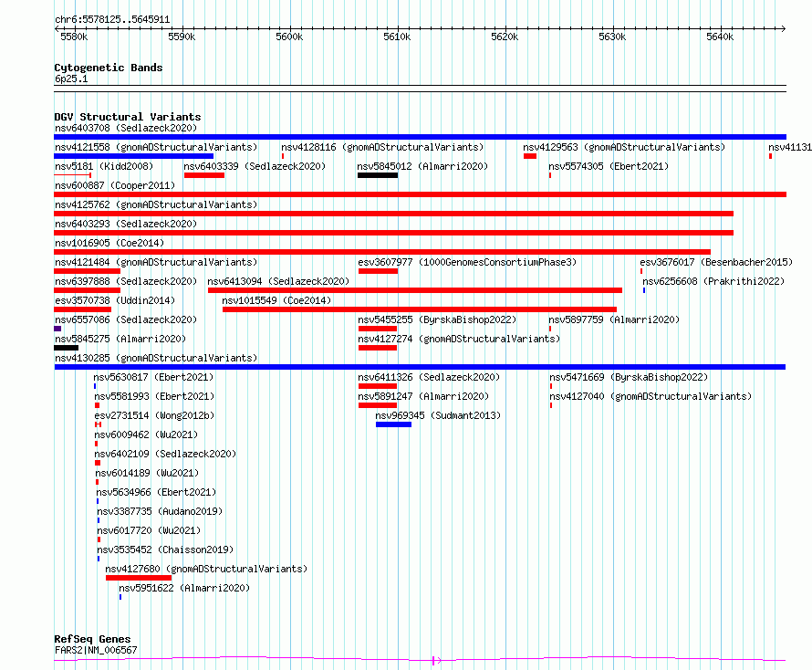Click nsv1016905 (Coe2014) label
The height and width of the screenshot is (670, 812).
(x=109, y=243)
